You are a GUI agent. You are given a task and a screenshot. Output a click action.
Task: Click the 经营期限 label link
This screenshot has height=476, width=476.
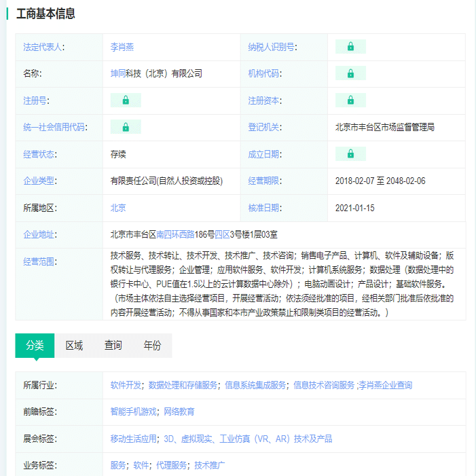tap(263, 181)
